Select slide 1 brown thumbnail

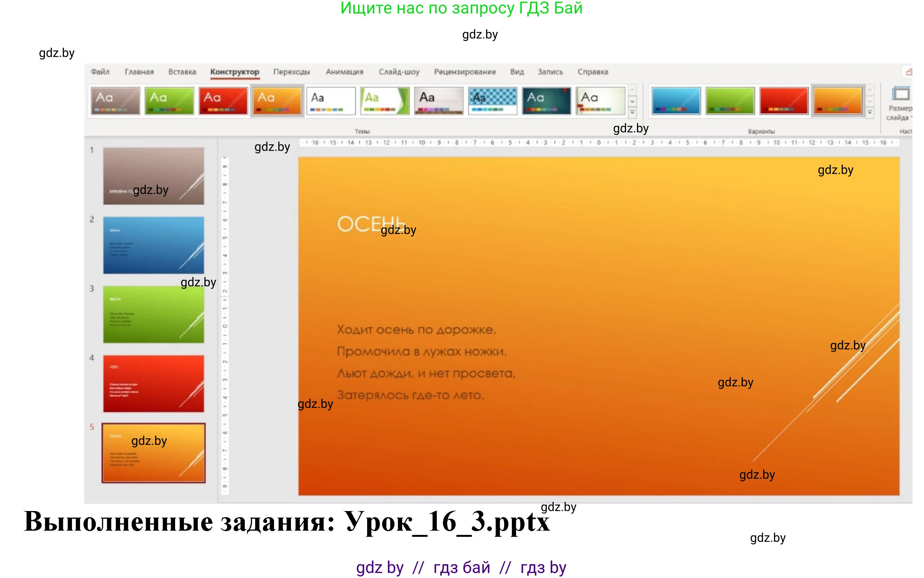pyautogui.click(x=154, y=176)
